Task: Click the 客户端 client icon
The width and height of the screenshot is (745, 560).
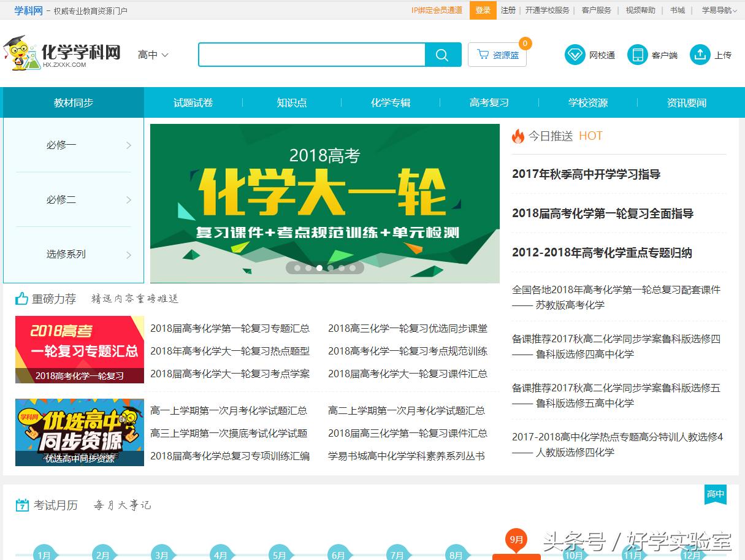Action: coord(636,54)
